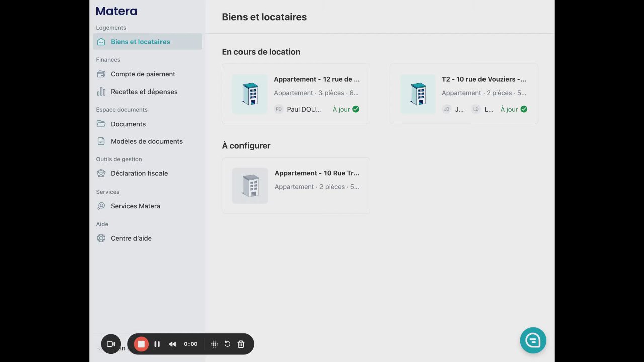This screenshot has width=644, height=362.
Task: Click building thumbnail of 12 rue de apartment
Action: click(250, 94)
